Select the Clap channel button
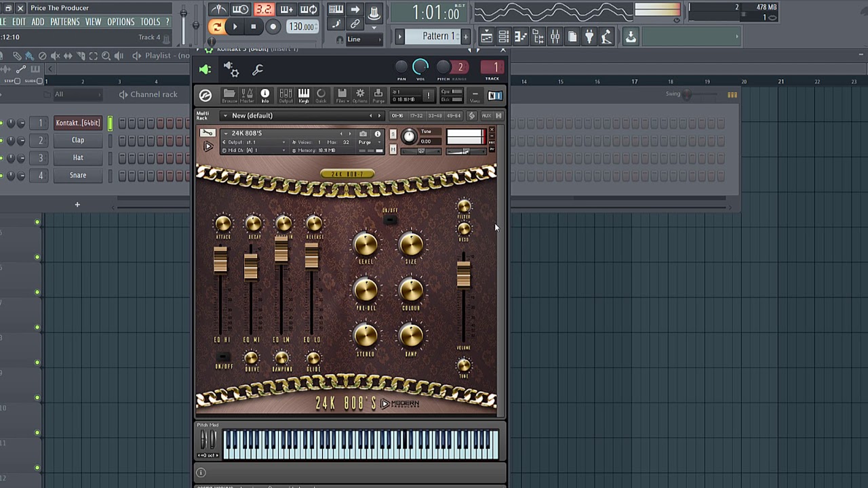The height and width of the screenshot is (488, 868). (78, 140)
